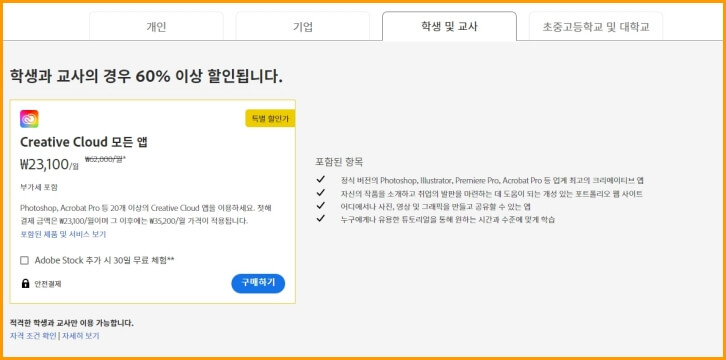The image size is (726, 360).
Task: Open the 포함된 제품 및 서비스 보기 link
Action: point(63,235)
